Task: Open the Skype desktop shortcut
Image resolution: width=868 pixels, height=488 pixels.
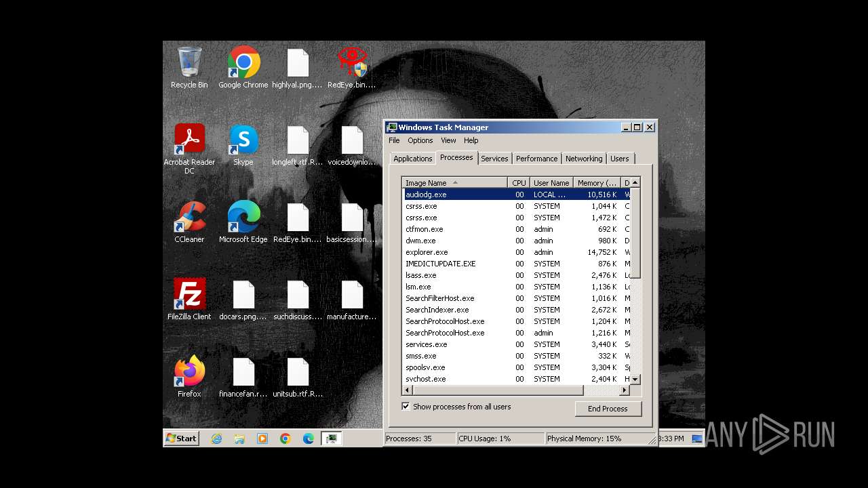Action: click(x=243, y=144)
